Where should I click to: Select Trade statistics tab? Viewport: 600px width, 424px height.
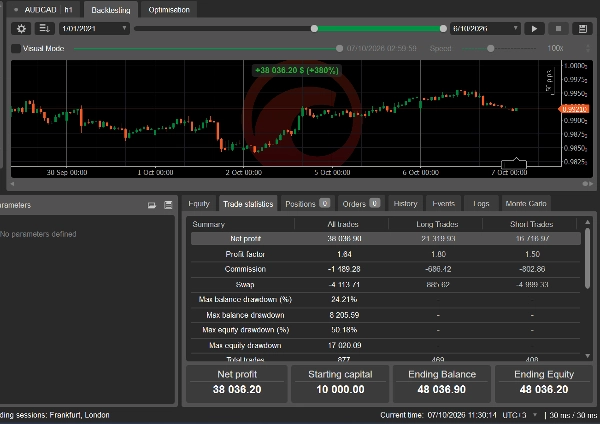tap(248, 204)
